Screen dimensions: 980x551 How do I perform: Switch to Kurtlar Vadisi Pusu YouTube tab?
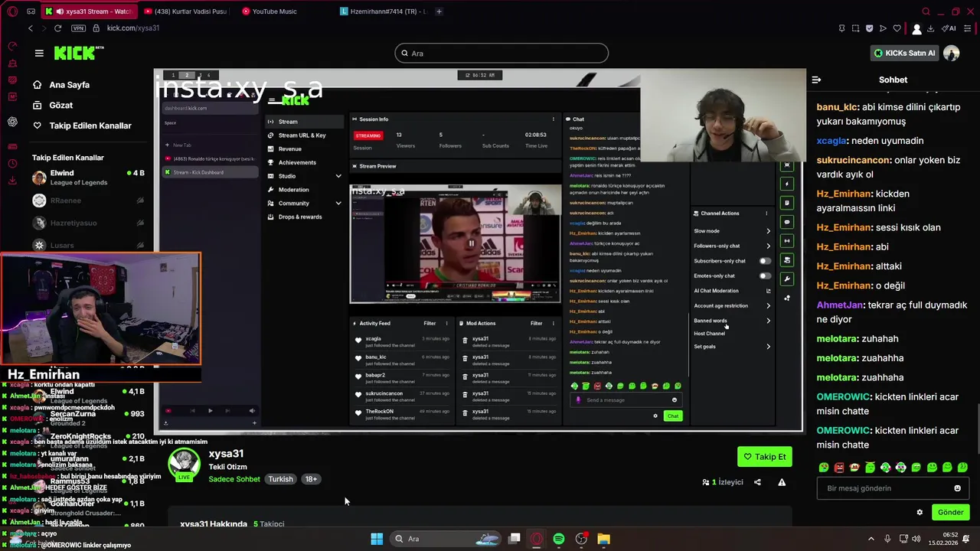188,11
